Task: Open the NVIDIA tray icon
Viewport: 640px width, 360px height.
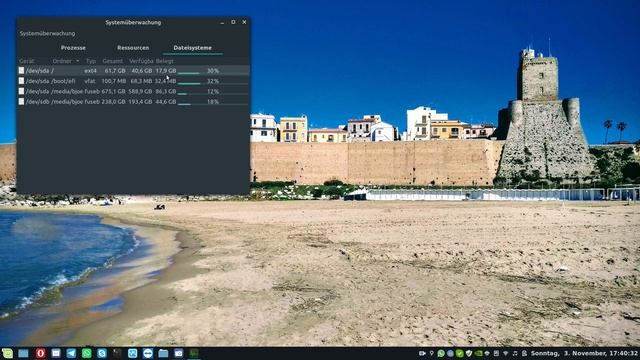Action: pyautogui.click(x=478, y=353)
